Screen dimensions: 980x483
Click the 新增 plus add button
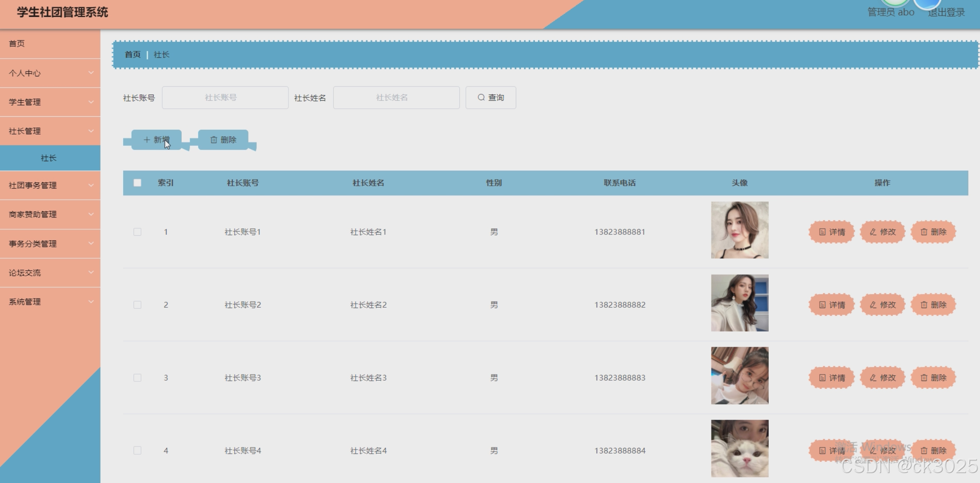[156, 140]
